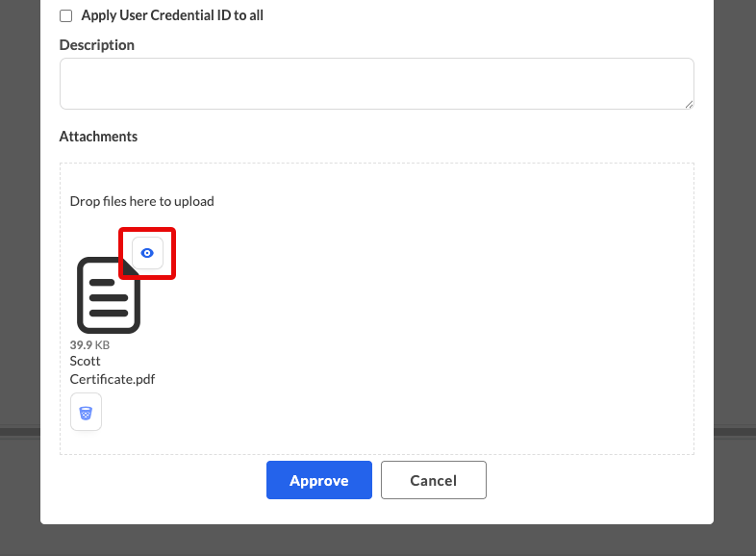Preview the attachment with the eye icon
Image resolution: width=756 pixels, height=556 pixels.
click(147, 253)
